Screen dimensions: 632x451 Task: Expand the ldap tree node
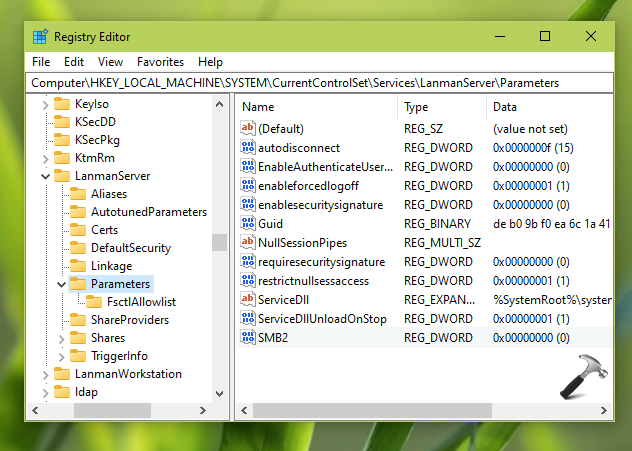point(46,393)
